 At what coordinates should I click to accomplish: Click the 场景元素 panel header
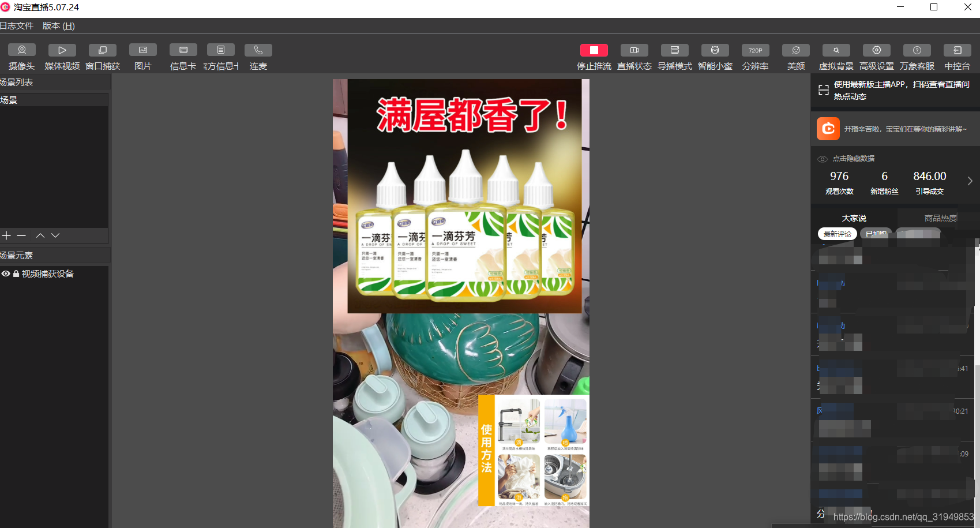point(54,255)
